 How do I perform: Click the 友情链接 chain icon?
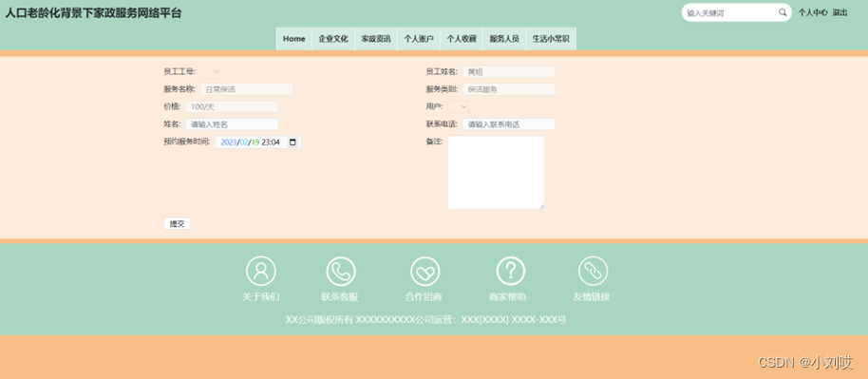(593, 272)
